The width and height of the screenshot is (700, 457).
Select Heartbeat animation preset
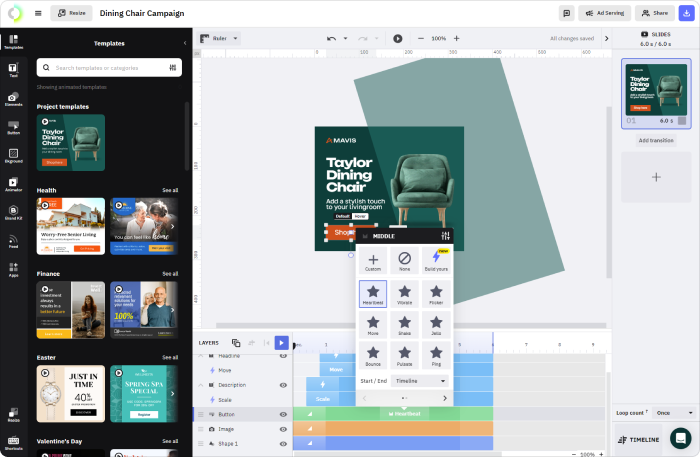point(373,294)
